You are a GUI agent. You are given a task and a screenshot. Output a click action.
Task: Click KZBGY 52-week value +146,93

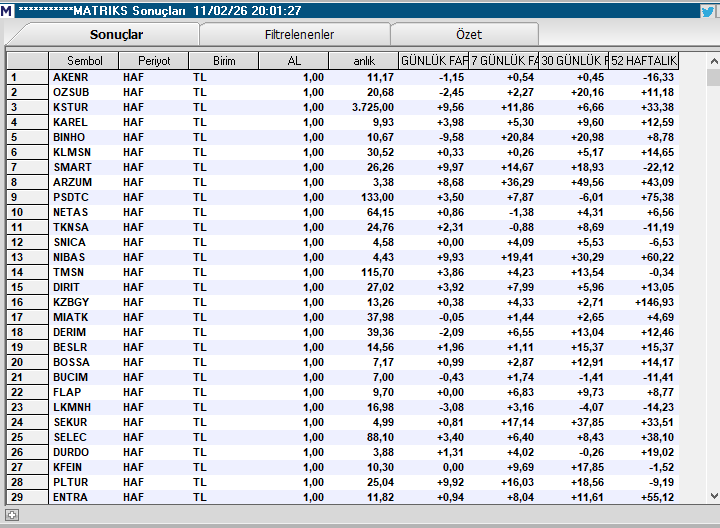point(654,302)
